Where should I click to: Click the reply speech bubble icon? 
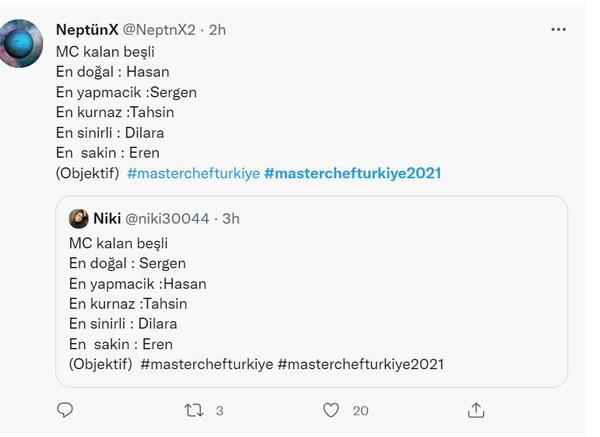(65, 410)
